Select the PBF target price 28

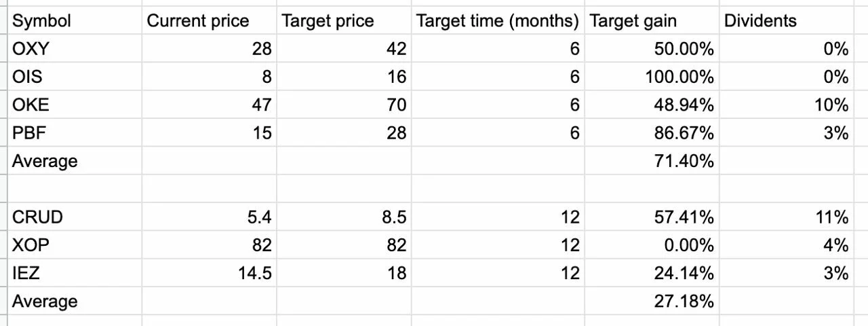point(344,132)
